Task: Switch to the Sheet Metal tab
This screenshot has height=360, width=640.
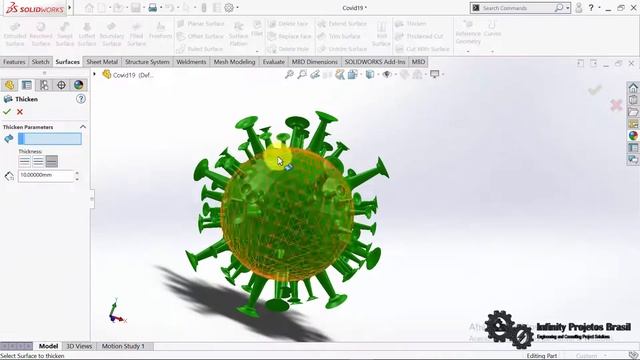Action: point(102,62)
